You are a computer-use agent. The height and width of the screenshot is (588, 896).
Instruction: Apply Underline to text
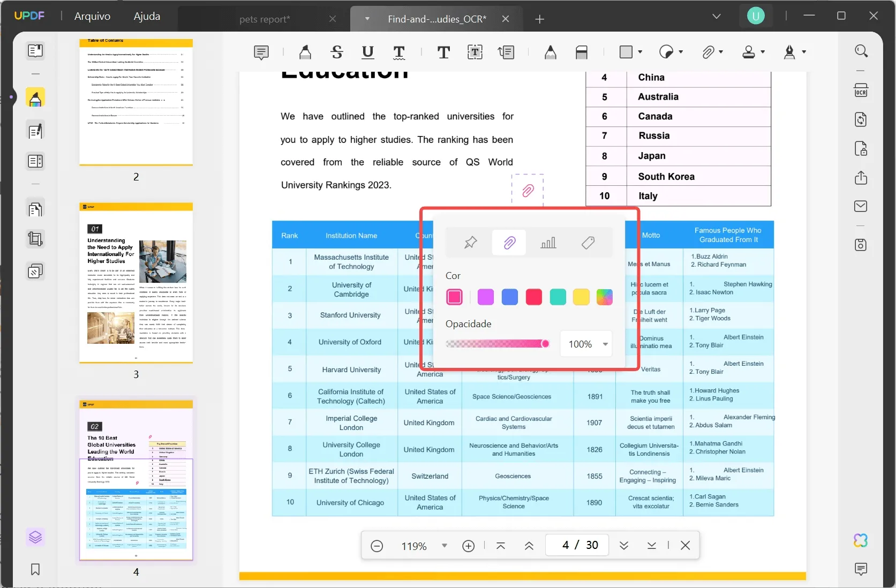click(367, 52)
